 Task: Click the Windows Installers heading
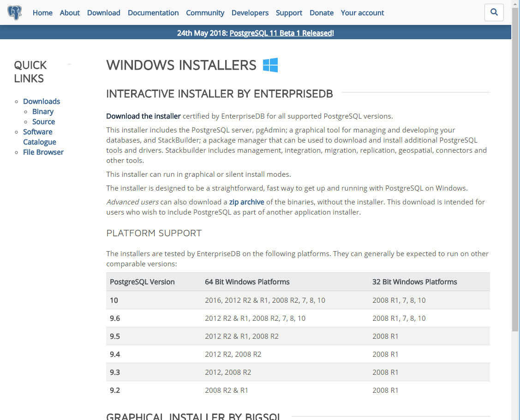(x=181, y=65)
